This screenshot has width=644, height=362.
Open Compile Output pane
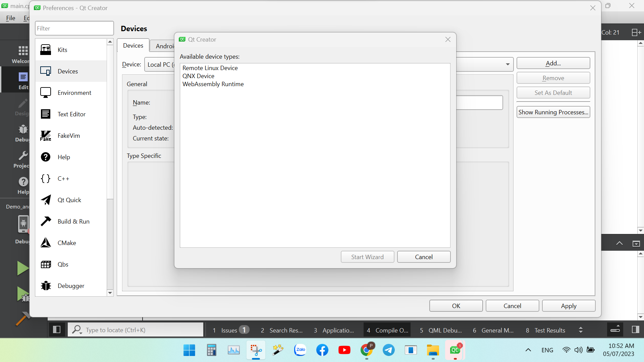(387, 330)
